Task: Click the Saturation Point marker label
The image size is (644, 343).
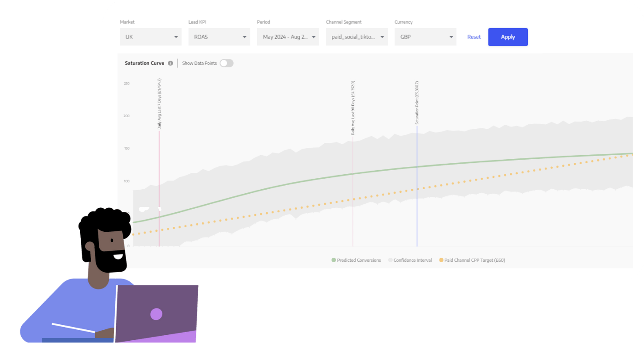Action: click(x=417, y=103)
